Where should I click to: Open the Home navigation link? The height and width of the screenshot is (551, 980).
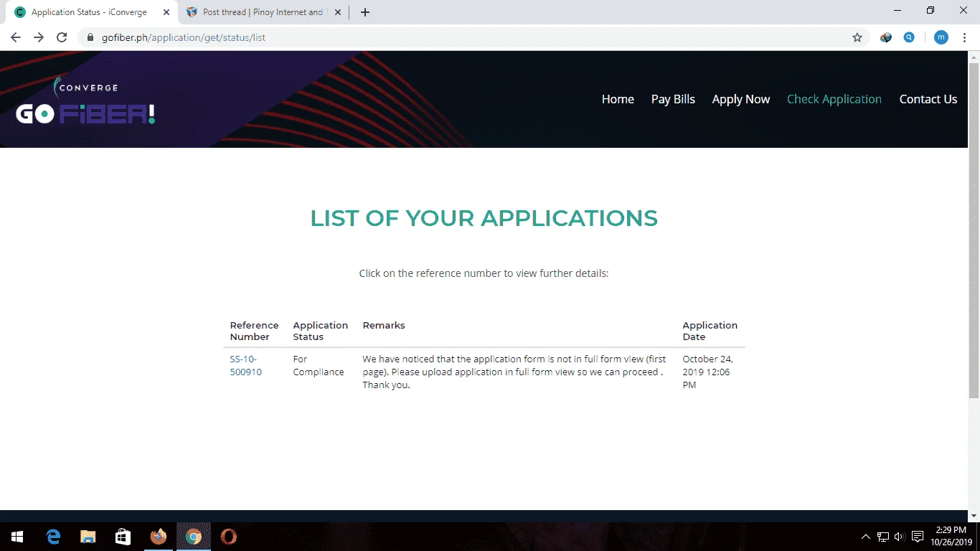[x=618, y=99]
